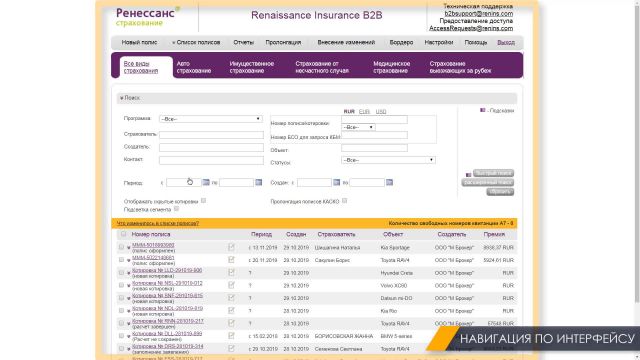
Task: Open calendar for Создан start date
Action: tap(336, 182)
